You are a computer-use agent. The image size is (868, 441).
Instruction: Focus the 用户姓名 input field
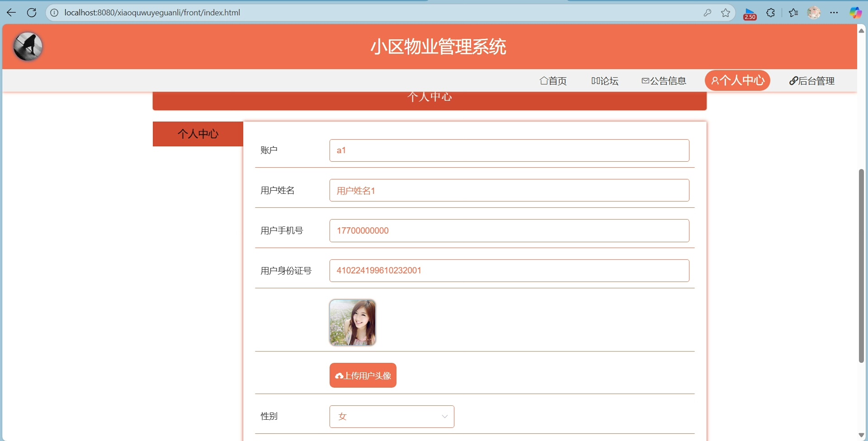click(x=509, y=190)
